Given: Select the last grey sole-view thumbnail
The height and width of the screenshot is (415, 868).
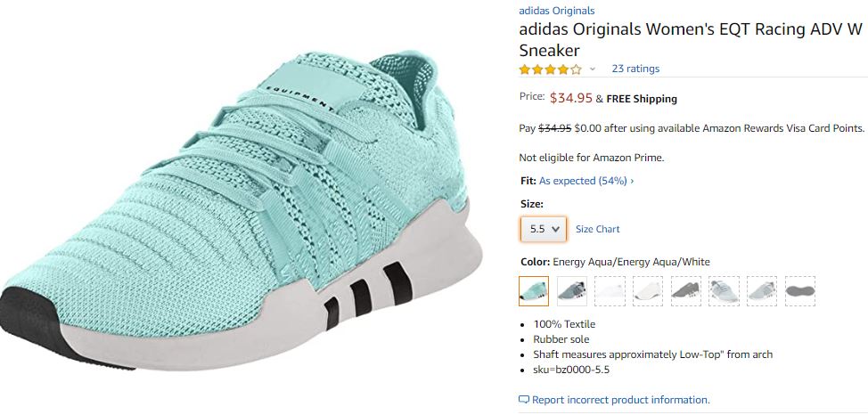Looking at the screenshot, I should click(x=799, y=290).
